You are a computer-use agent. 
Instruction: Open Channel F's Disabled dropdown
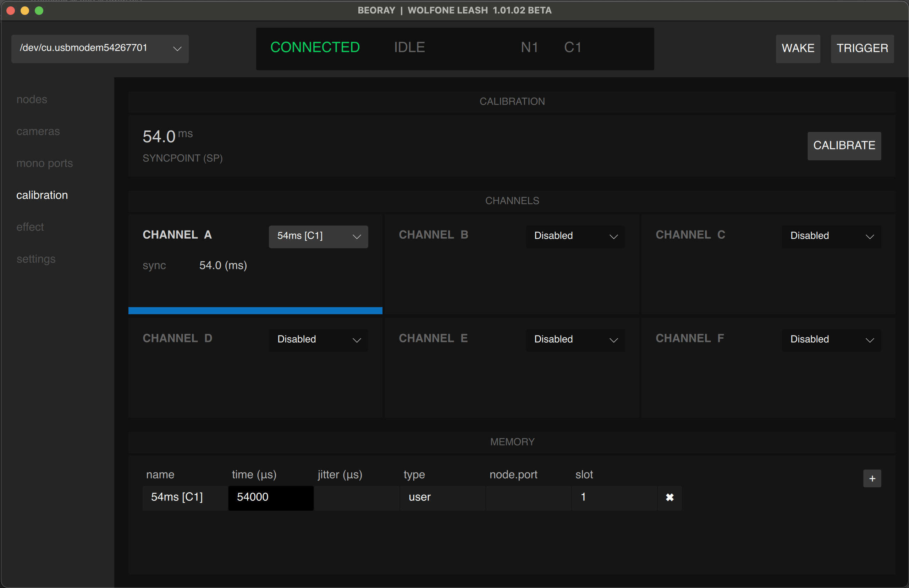[x=831, y=340]
